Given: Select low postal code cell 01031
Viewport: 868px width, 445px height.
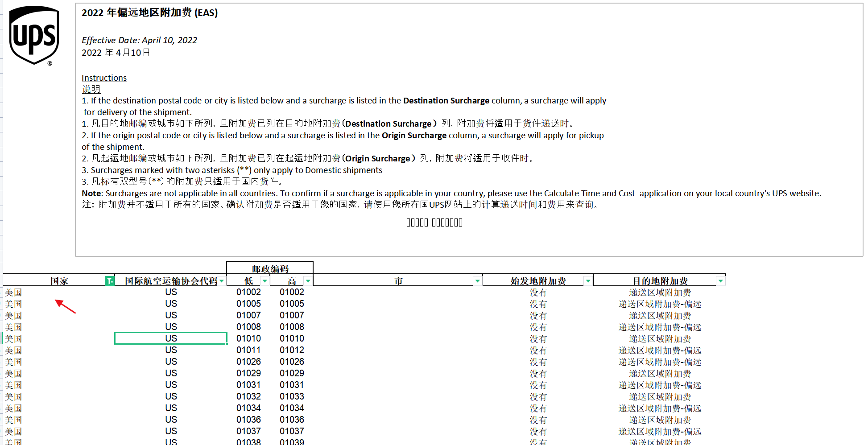Looking at the screenshot, I should click(x=248, y=385).
